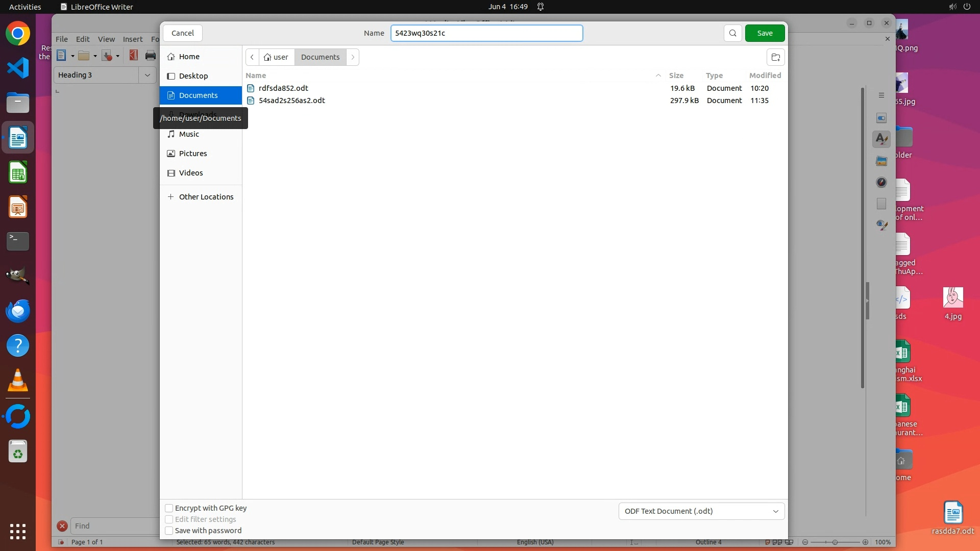Image resolution: width=980 pixels, height=551 pixels.
Task: Click the Export as PDF toolbar icon
Action: click(x=134, y=56)
